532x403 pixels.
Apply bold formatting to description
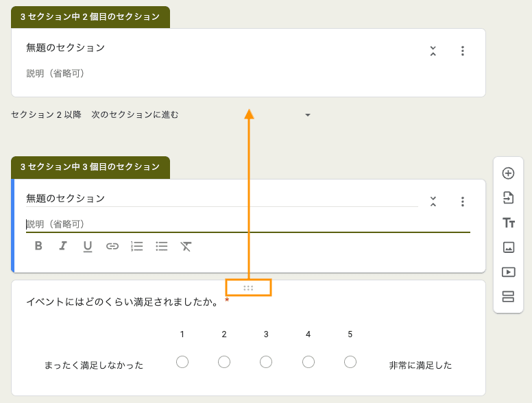pyautogui.click(x=38, y=246)
